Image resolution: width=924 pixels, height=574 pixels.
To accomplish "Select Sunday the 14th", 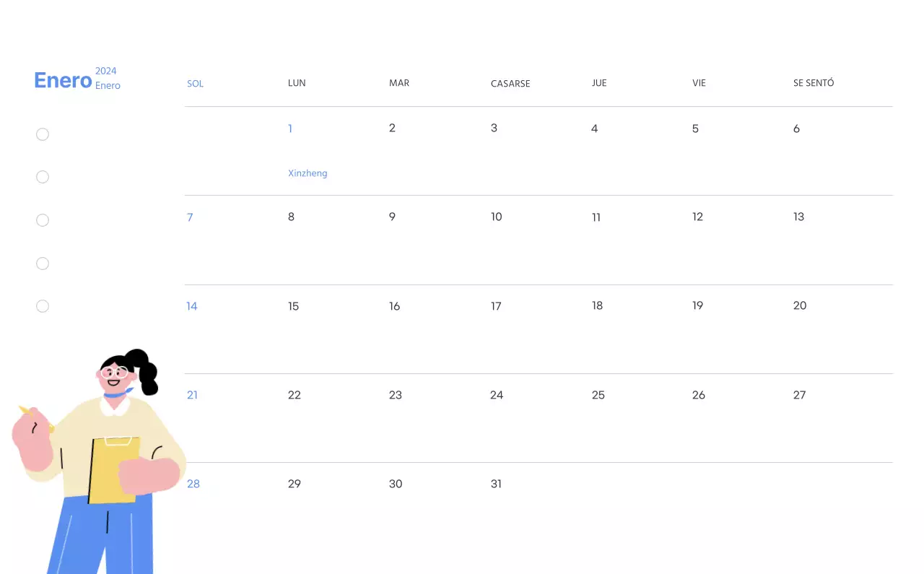I will click(x=192, y=306).
